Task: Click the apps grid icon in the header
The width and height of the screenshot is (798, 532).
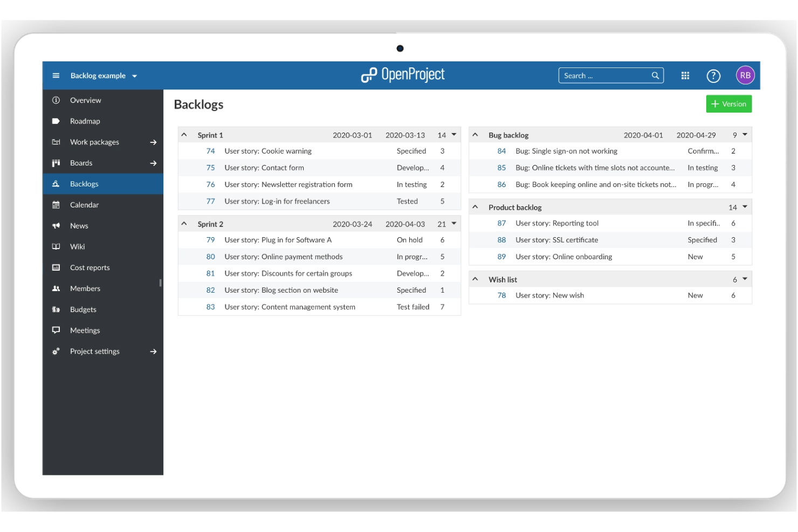Action: coord(685,75)
